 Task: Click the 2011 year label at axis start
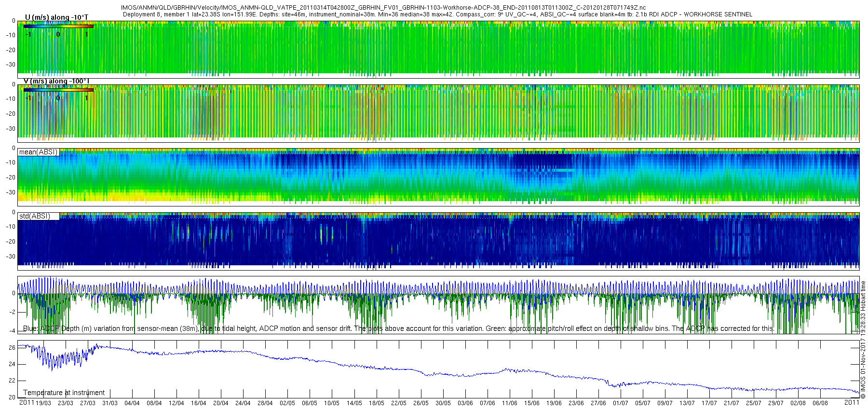[x=27, y=402]
